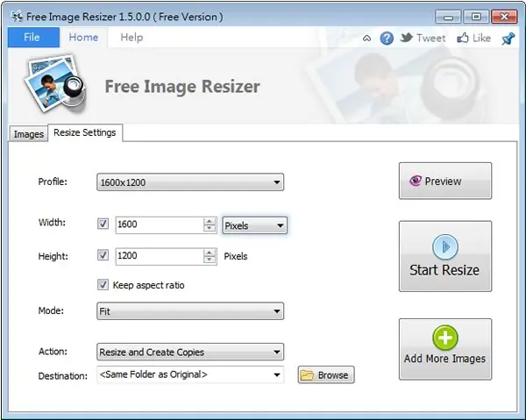Click into the Height value field
This screenshot has width=526, height=420.
point(160,256)
